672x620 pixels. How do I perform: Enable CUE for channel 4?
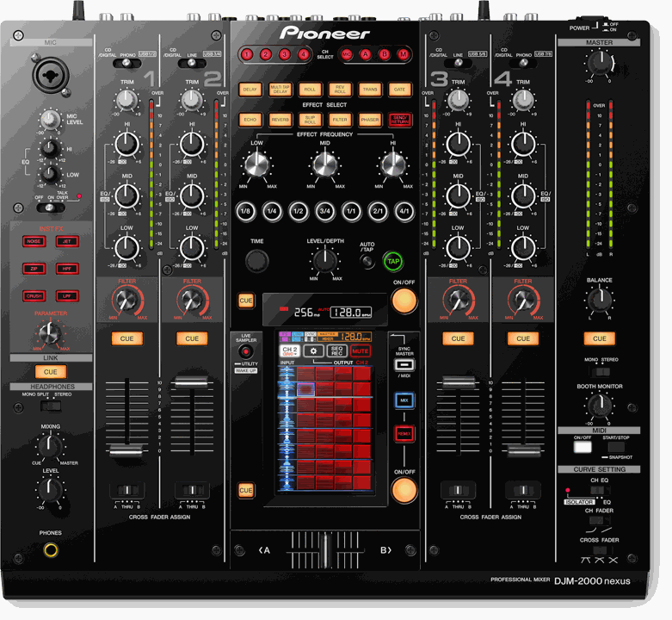click(x=523, y=338)
